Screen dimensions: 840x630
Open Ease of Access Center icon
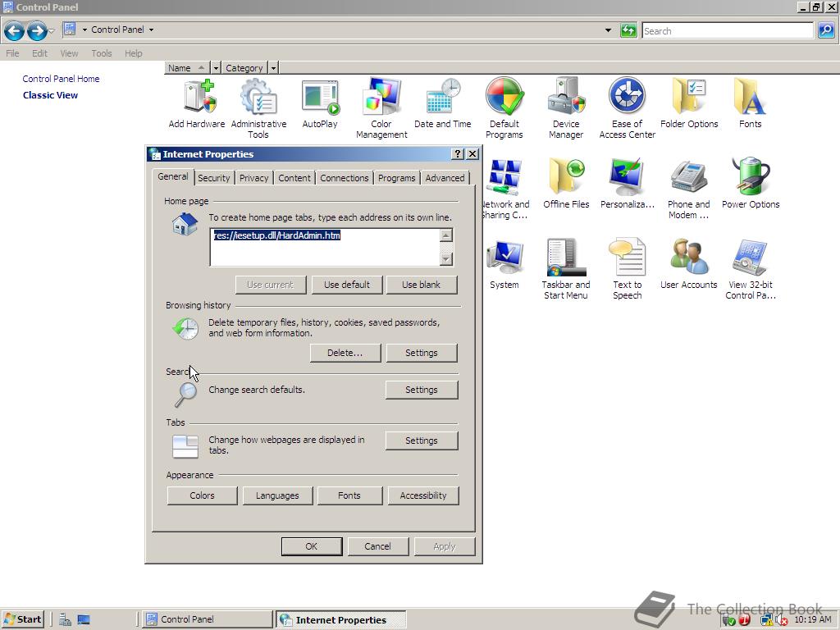(627, 109)
